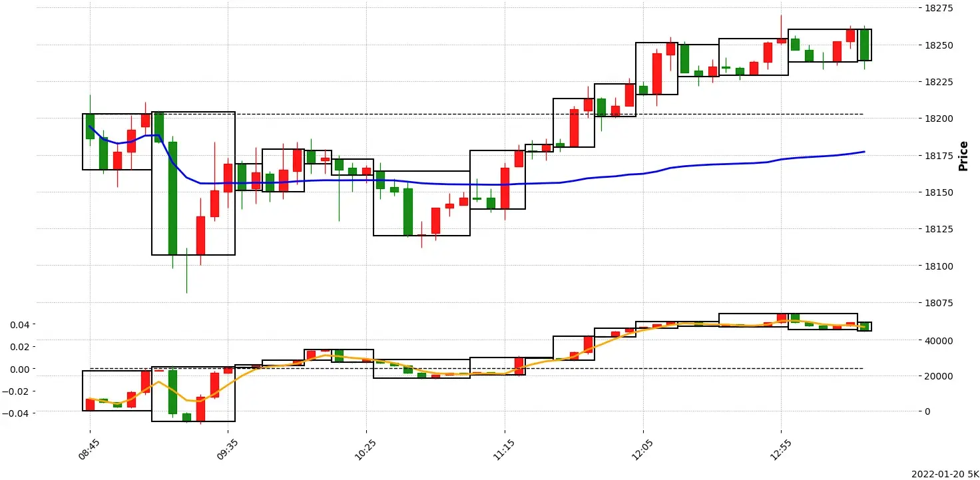The width and height of the screenshot is (980, 480).
Task: Click the 18100 price axis value
Action: click(939, 266)
